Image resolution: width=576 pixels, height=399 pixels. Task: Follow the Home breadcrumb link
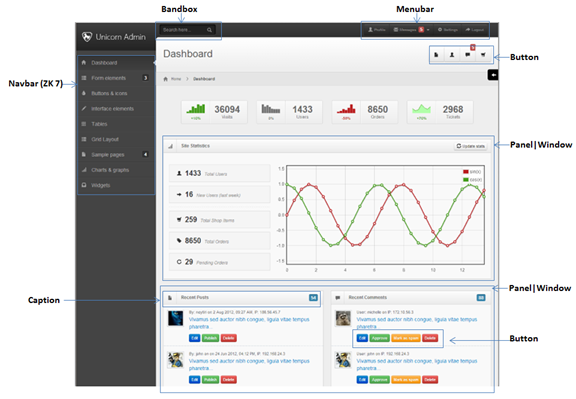click(176, 79)
